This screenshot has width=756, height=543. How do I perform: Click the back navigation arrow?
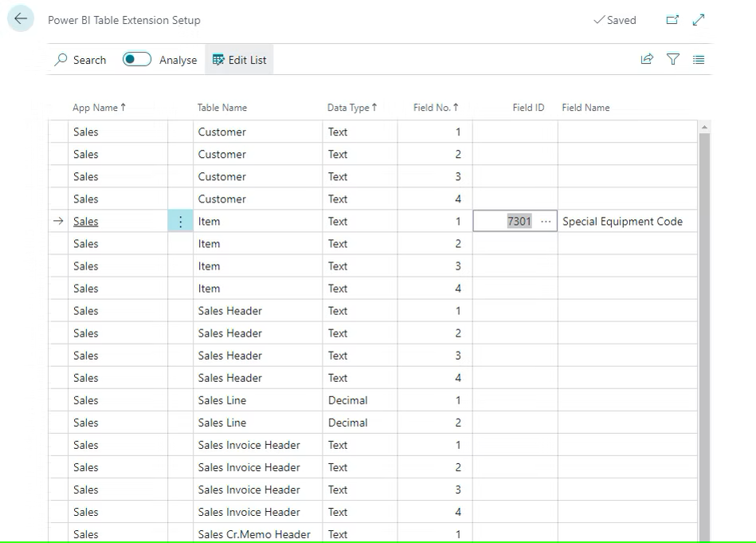[20, 18]
